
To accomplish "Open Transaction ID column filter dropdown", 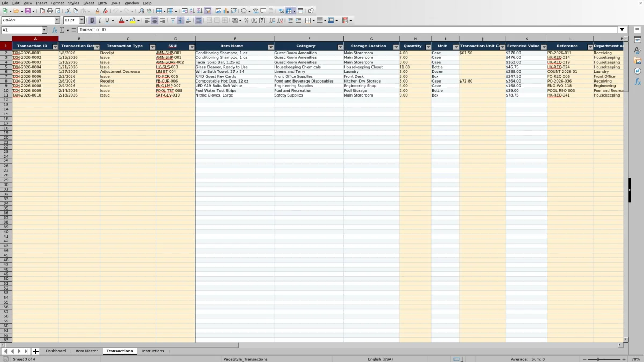I will pyautogui.click(x=55, y=47).
